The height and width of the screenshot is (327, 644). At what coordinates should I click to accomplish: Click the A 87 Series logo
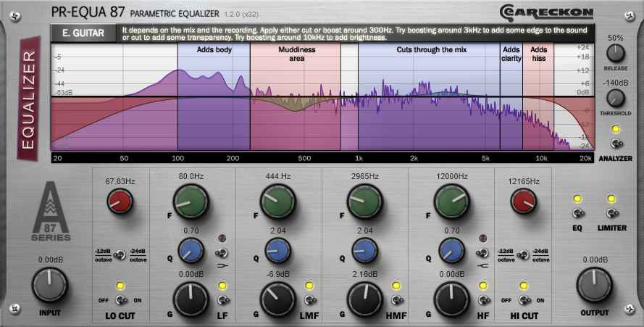[x=51, y=211]
